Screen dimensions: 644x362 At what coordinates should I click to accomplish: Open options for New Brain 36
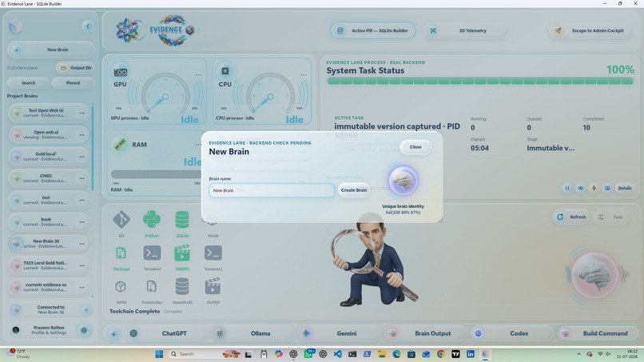tap(81, 244)
